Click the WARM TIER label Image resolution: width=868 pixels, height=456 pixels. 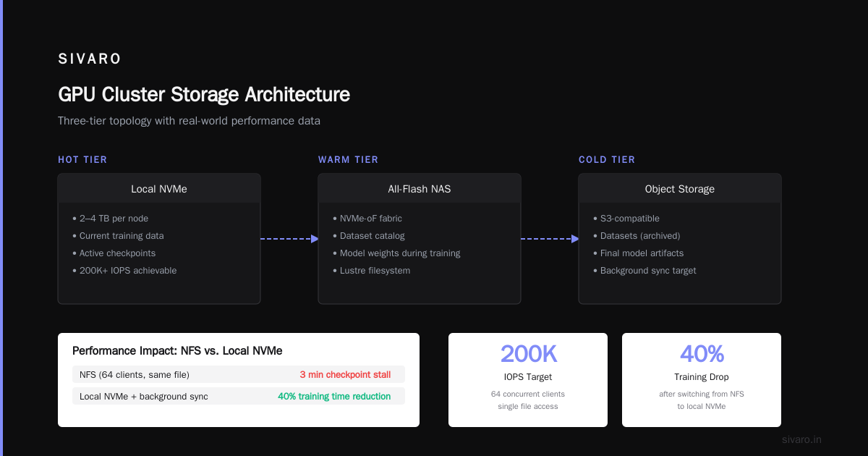tap(348, 160)
